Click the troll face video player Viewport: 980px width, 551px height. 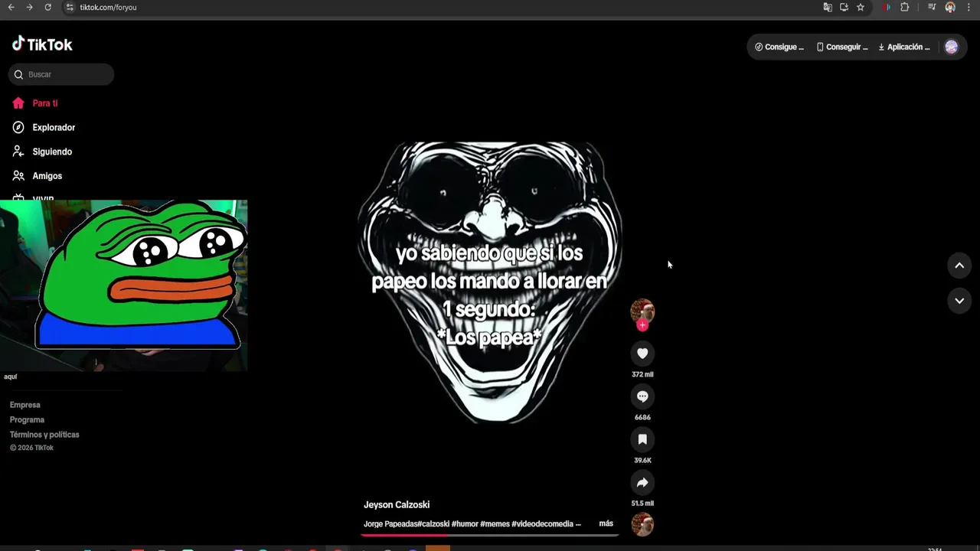pyautogui.click(x=490, y=282)
